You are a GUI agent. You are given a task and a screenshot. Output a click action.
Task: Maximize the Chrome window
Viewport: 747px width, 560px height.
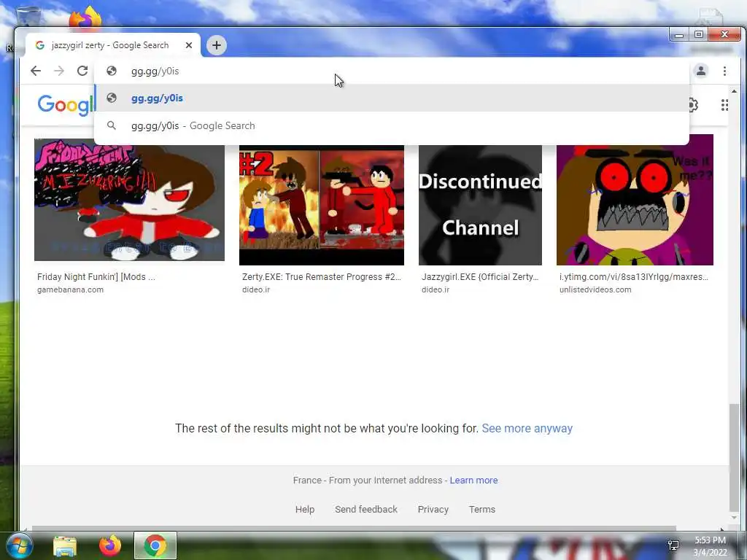click(699, 35)
